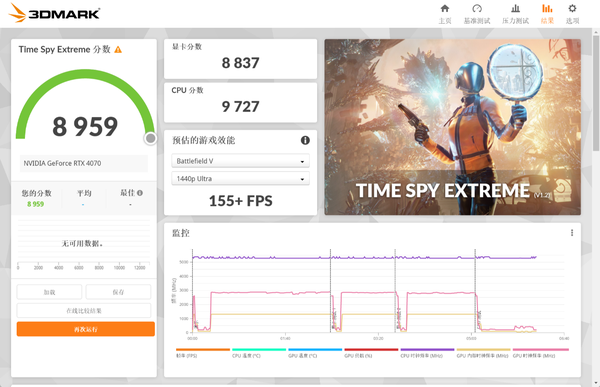Select the Results (结果) bar chart icon
The width and height of the screenshot is (600, 387).
547,8
